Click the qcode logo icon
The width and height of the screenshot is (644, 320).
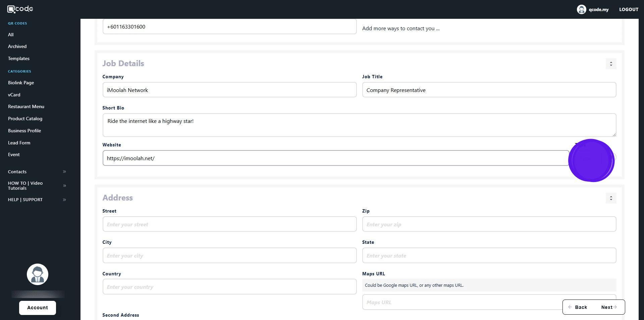coord(20,9)
